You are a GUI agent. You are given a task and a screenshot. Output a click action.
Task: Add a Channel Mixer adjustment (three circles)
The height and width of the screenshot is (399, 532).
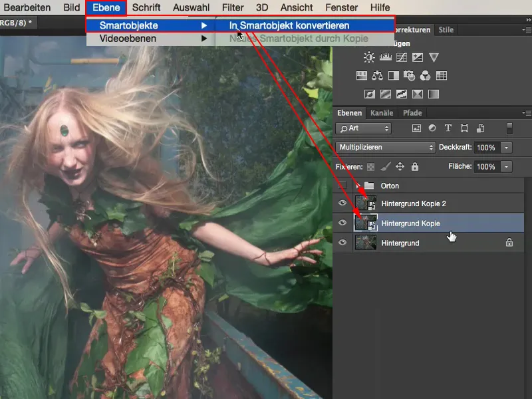click(x=425, y=75)
